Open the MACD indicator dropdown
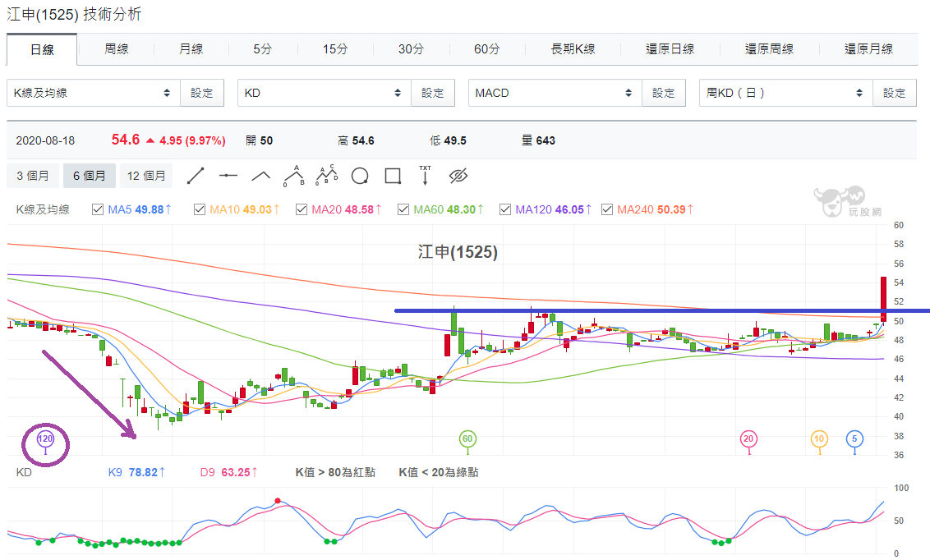Image resolution: width=930 pixels, height=560 pixels. pos(555,93)
